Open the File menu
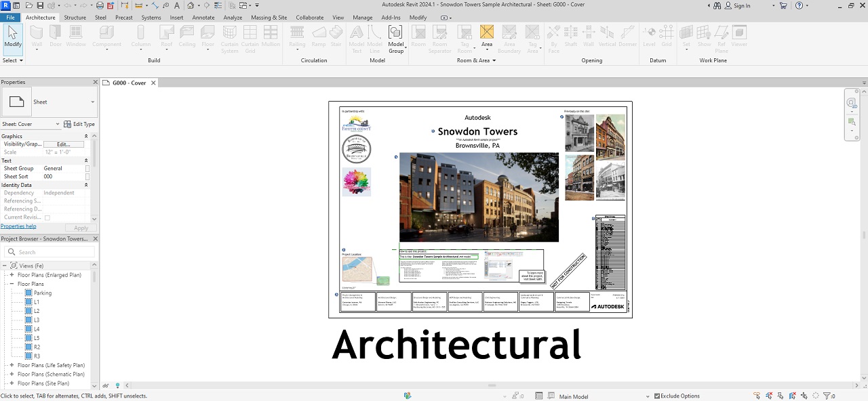The image size is (868, 401). pos(10,18)
